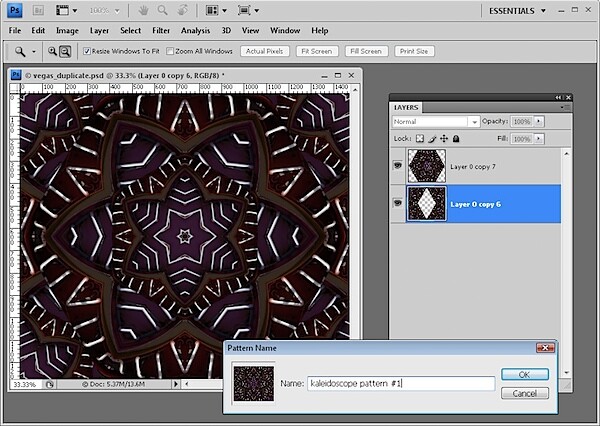Screen dimensions: 600x426
Task: Open the Filter menu
Action: pyautogui.click(x=161, y=31)
